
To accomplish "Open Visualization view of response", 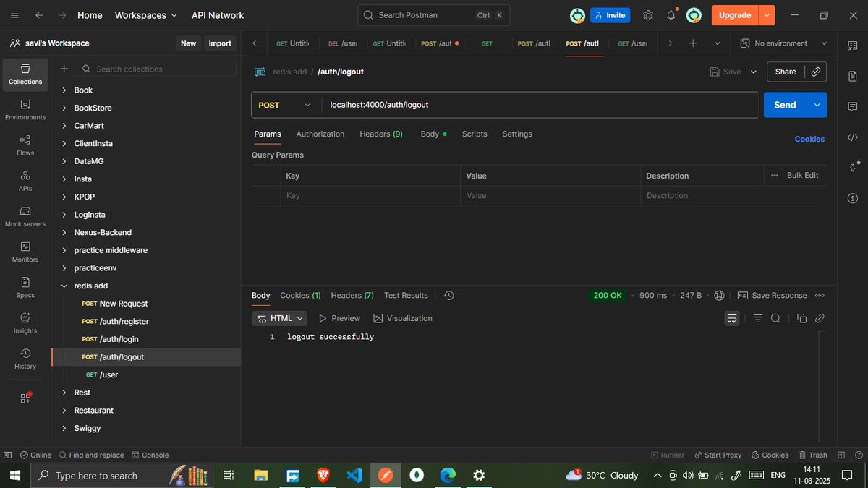I will click(x=403, y=318).
